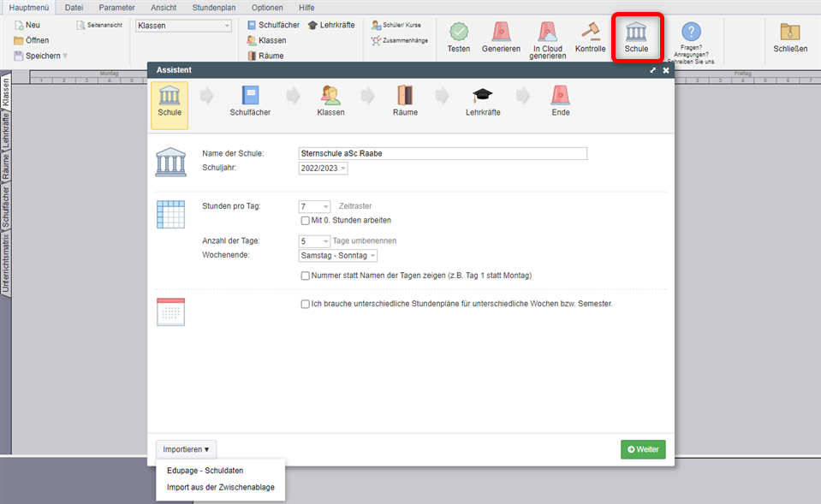Expand the Stunden pro Tag dropdown
821x504 pixels.
[314, 206]
